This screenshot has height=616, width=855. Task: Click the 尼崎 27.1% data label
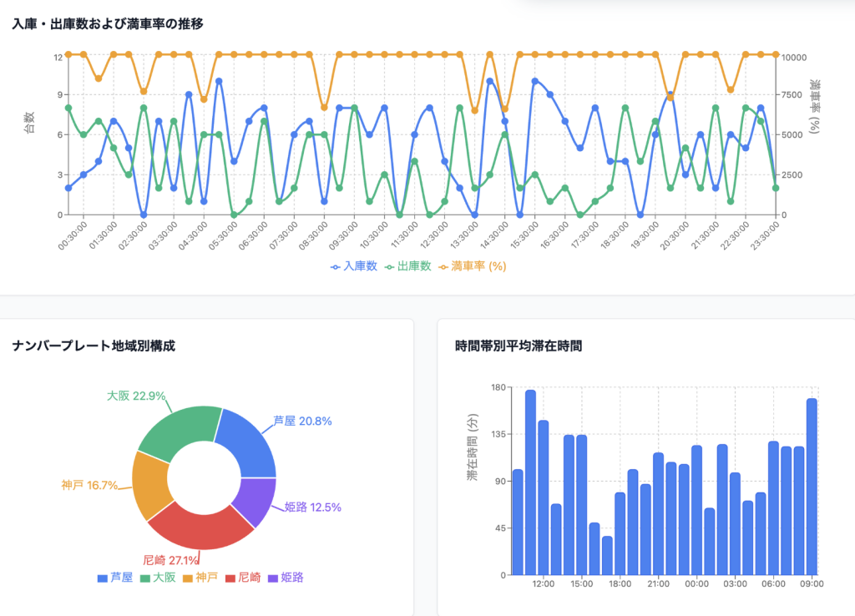point(170,560)
